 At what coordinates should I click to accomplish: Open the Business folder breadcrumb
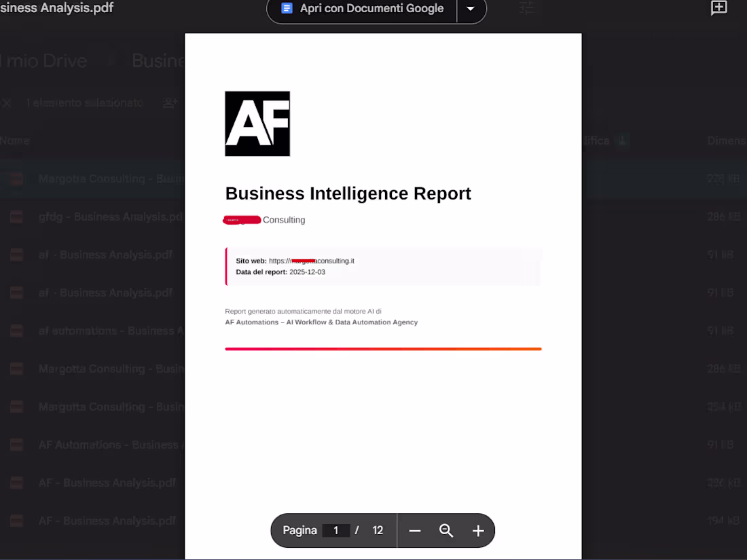[x=158, y=60]
